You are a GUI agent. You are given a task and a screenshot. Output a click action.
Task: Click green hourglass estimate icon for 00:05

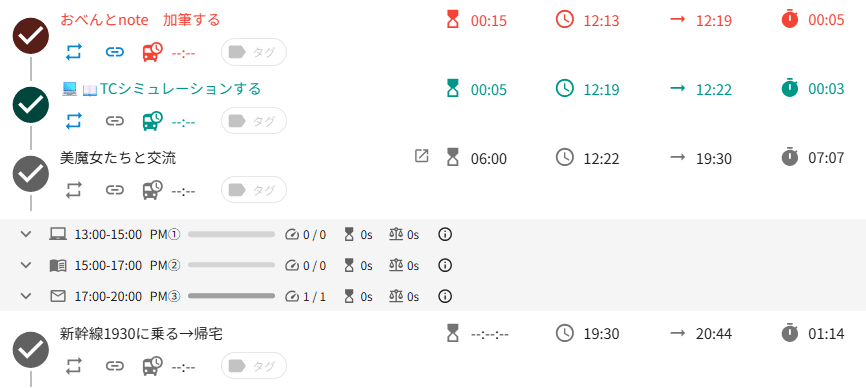(x=453, y=89)
